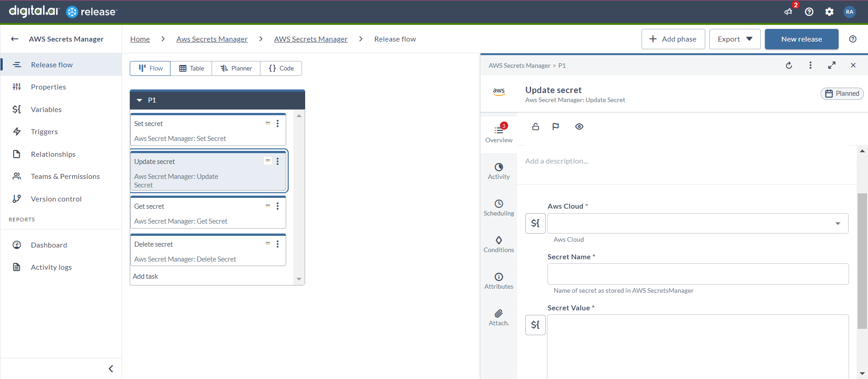Screen dimensions: 868x379
Task: Toggle variable mode for Aws Cloud field
Action: click(x=535, y=223)
